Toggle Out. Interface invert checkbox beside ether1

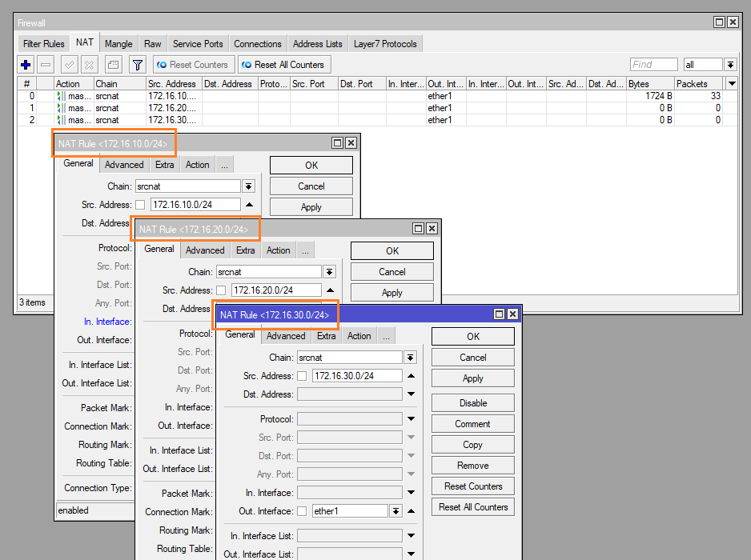click(x=302, y=511)
